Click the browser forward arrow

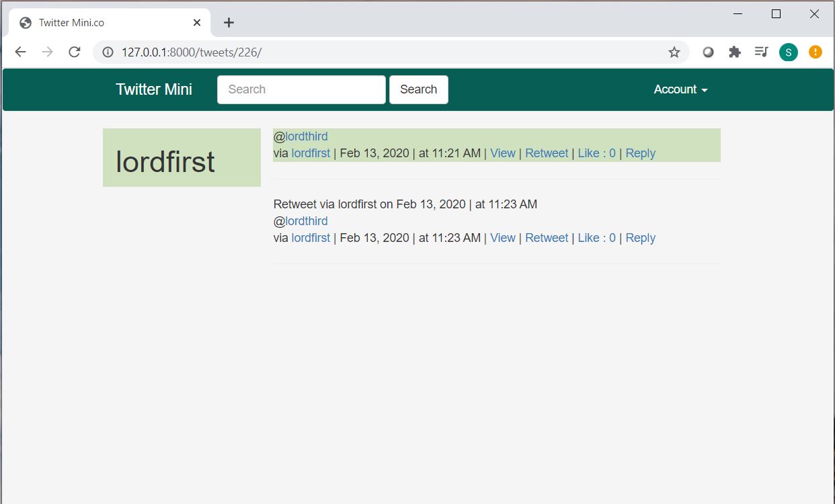47,52
